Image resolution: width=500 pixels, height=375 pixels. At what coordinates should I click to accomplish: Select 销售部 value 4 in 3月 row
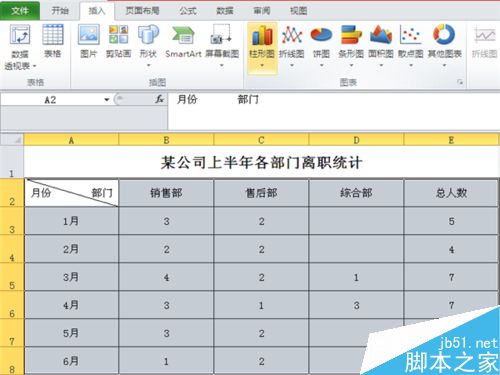(166, 277)
